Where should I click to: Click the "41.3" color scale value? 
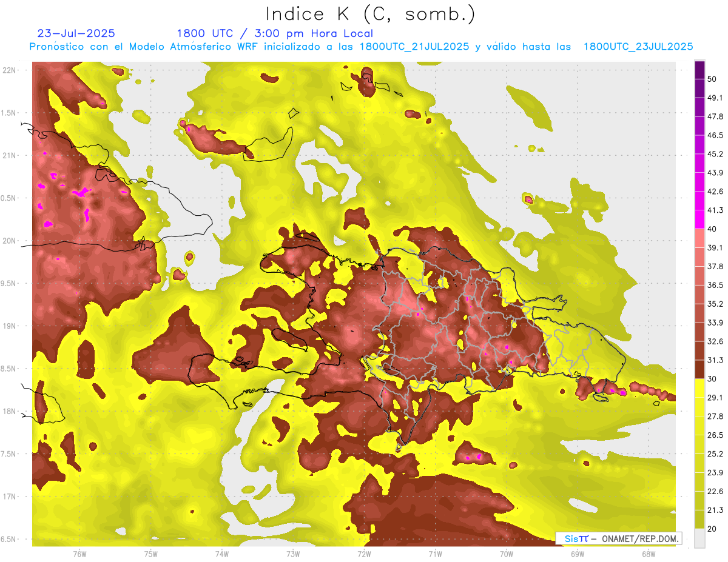pyautogui.click(x=715, y=210)
